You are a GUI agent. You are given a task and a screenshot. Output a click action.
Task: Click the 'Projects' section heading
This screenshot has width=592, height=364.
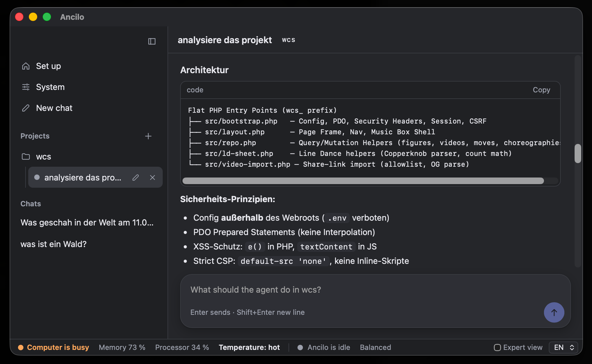(x=35, y=136)
